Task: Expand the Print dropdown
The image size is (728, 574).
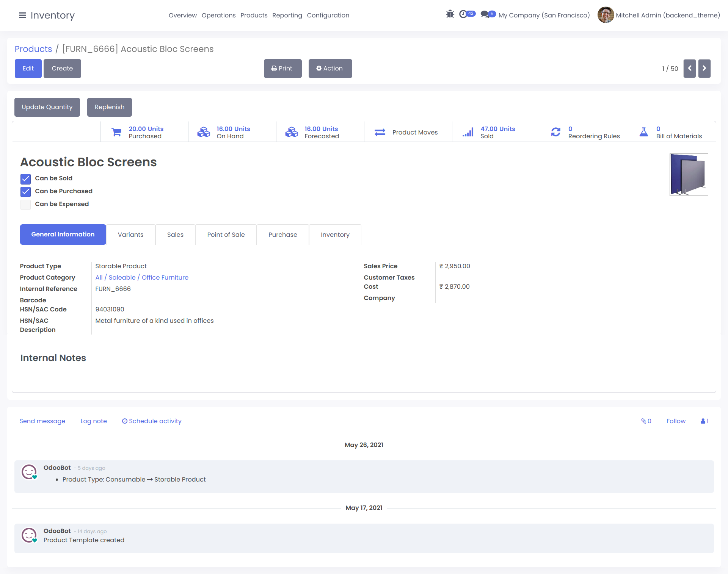Action: tap(282, 69)
